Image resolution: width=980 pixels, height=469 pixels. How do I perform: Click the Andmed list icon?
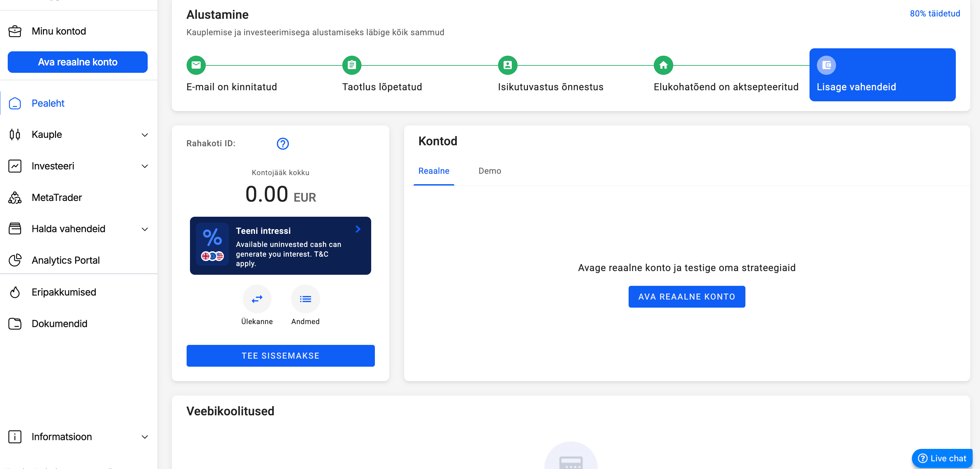[305, 299]
